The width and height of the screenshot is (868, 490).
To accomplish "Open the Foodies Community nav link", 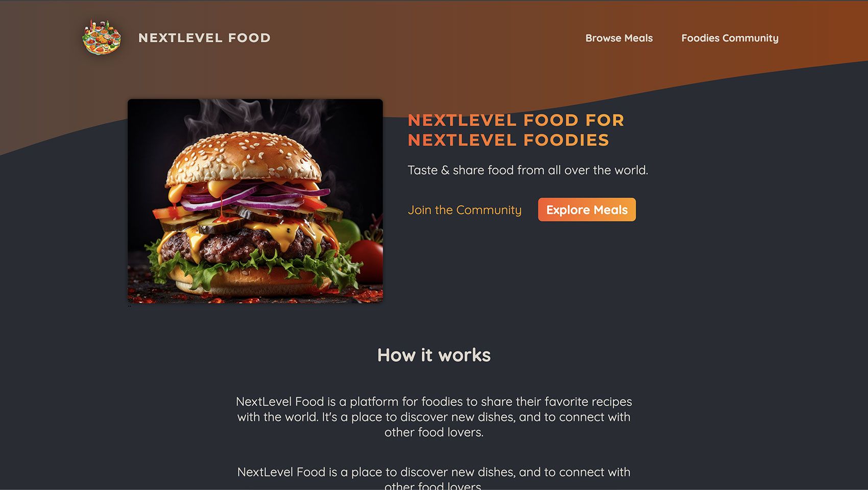I will point(730,38).
